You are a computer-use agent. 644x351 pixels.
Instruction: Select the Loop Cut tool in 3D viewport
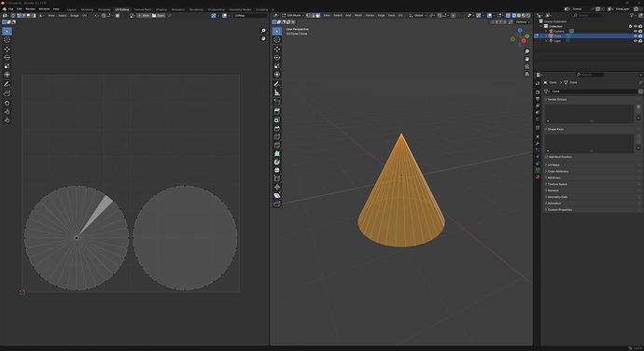click(277, 136)
